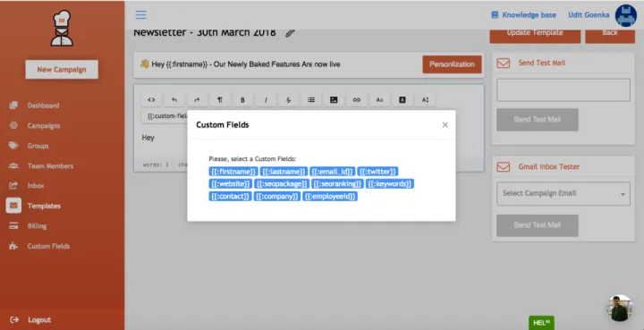Open the text color tool
Screen dimensions: 644x330
tap(402, 100)
